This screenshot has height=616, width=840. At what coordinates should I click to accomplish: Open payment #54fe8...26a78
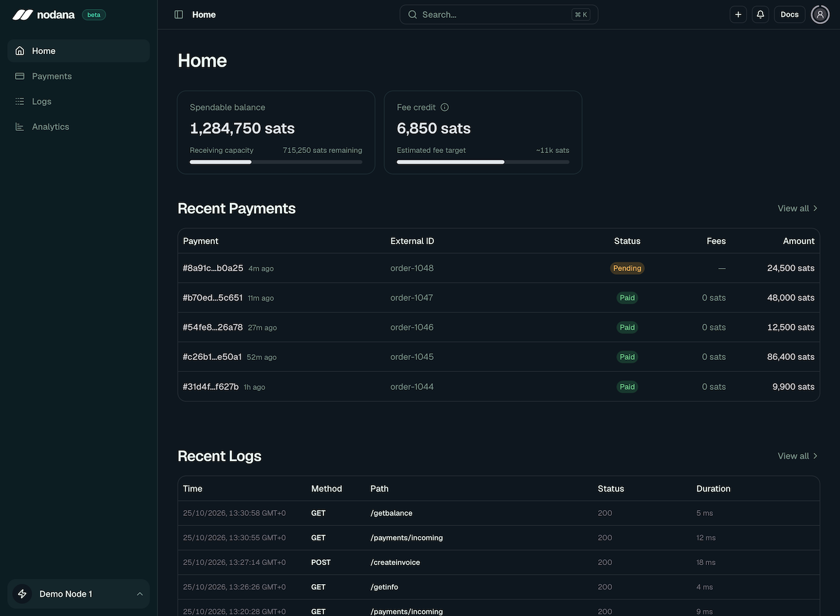[213, 327]
